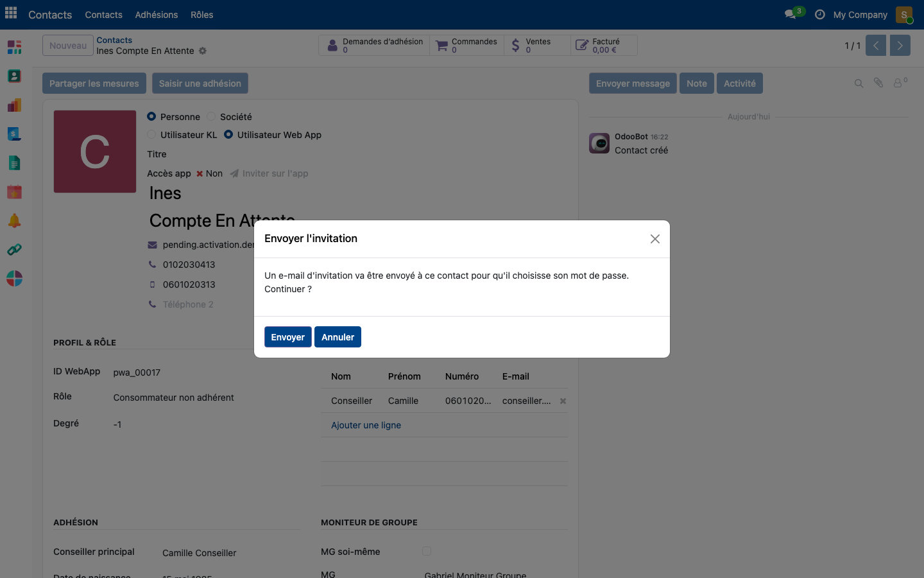This screenshot has height=578, width=924.
Task: Click the Nouveau button
Action: pos(68,46)
